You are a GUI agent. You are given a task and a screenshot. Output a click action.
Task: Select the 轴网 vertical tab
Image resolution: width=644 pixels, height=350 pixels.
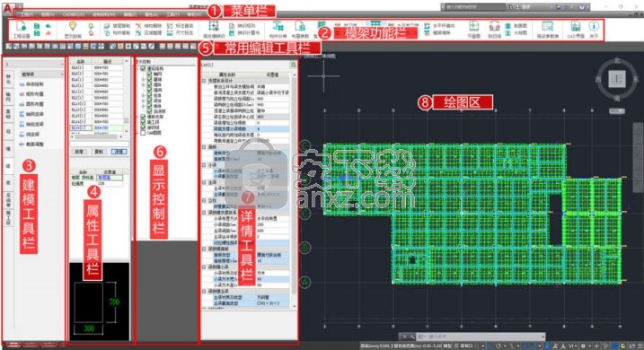(9, 96)
